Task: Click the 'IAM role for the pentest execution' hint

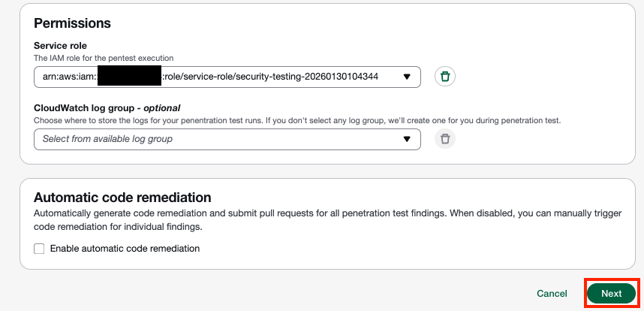Action: point(104,58)
